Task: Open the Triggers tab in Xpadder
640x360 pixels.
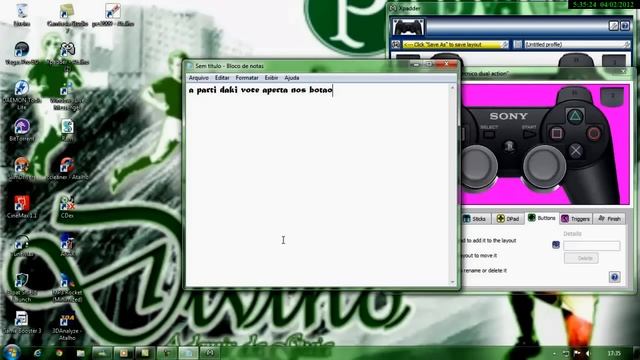Action: (575, 219)
